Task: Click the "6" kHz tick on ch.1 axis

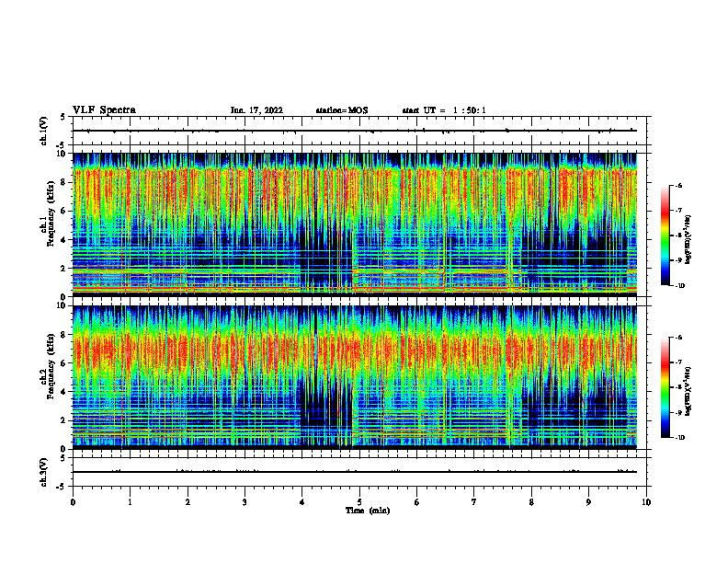Action: 65,212
